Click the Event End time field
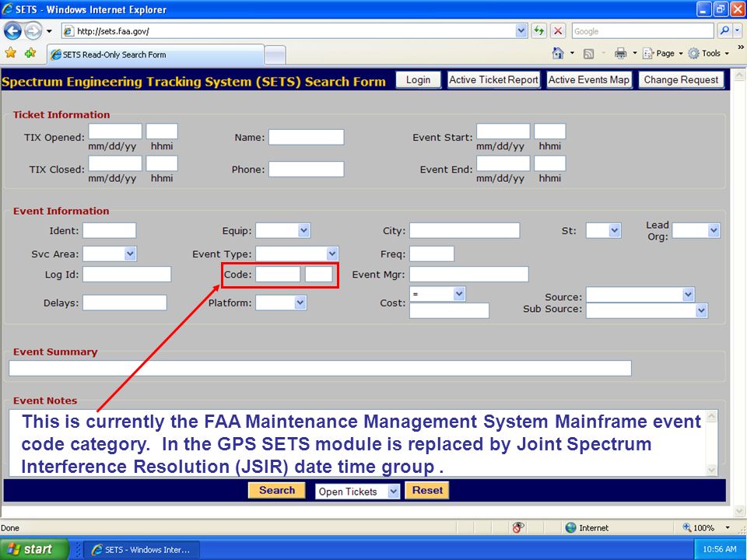 point(550,163)
